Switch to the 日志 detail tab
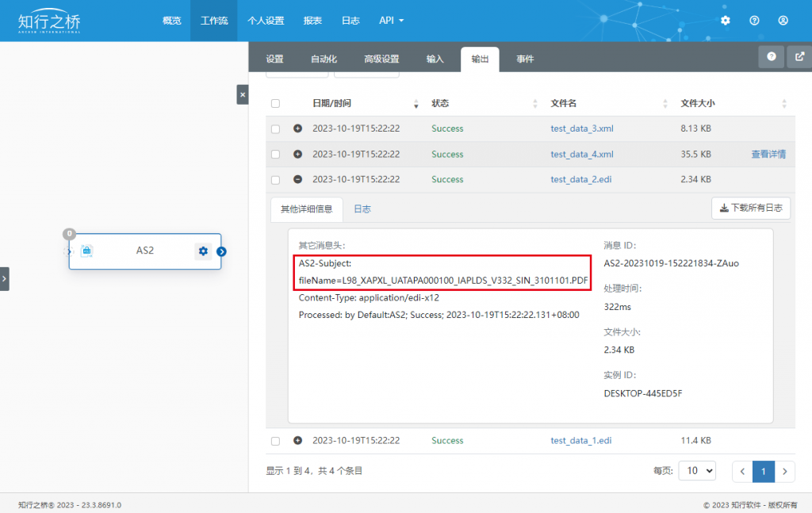812x513 pixels. coord(362,209)
